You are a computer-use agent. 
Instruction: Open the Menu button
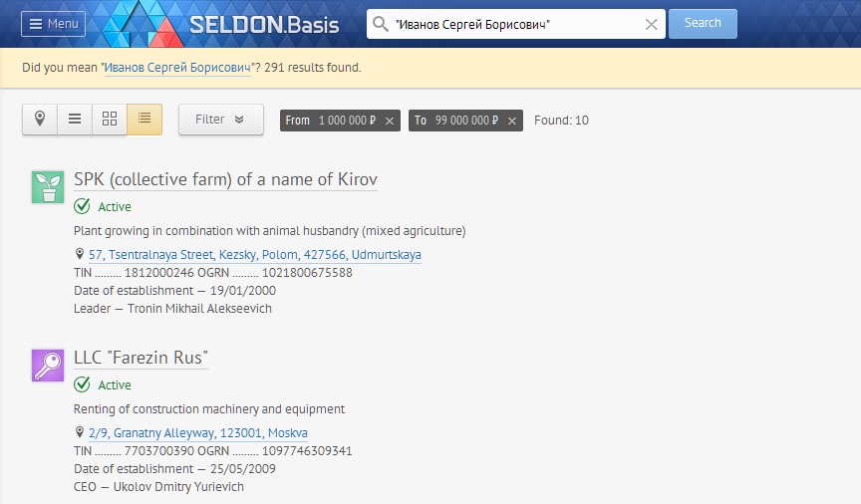point(53,24)
